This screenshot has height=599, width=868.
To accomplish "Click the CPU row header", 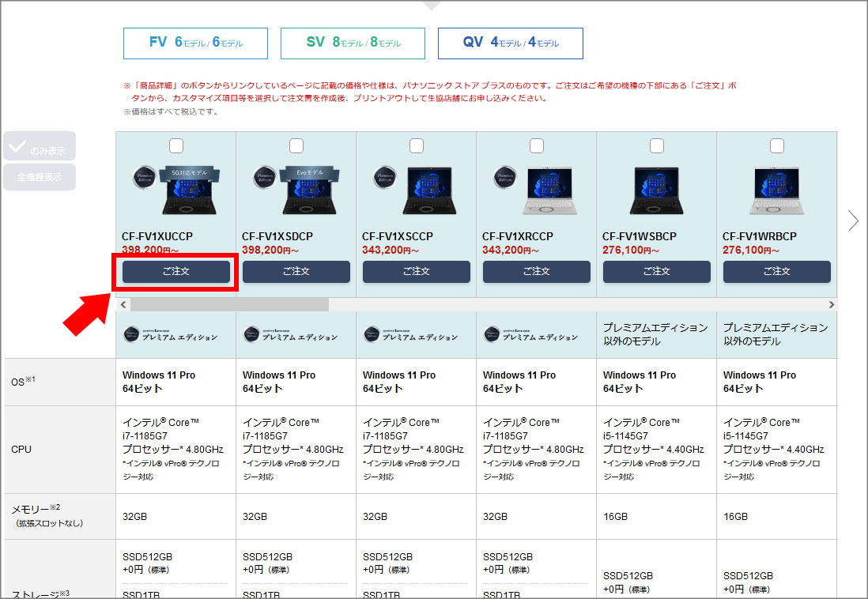I will 60,450.
